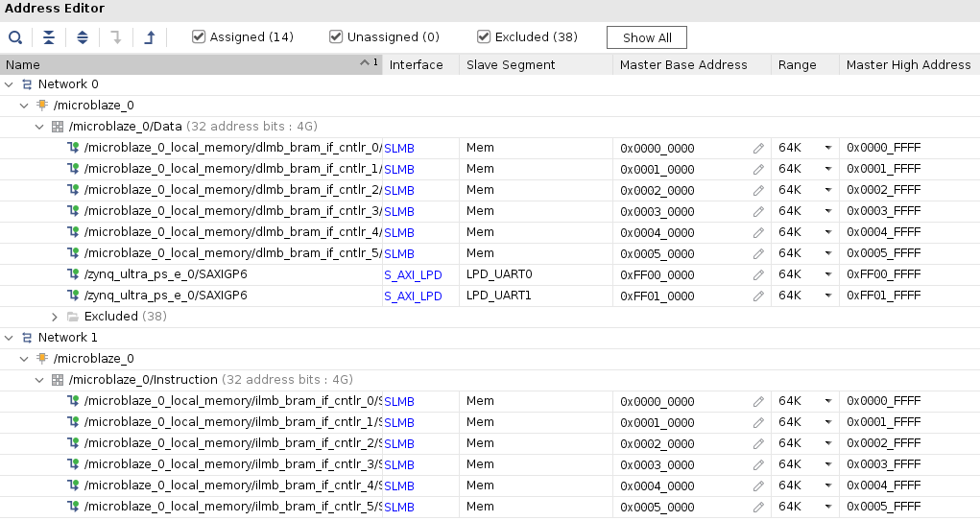The image size is (980, 521).
Task: Open Range dropdown for LPD_UART0 row
Action: coord(828,274)
